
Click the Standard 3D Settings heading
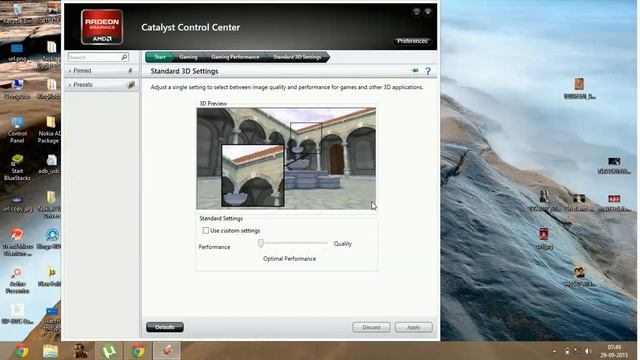[184, 71]
